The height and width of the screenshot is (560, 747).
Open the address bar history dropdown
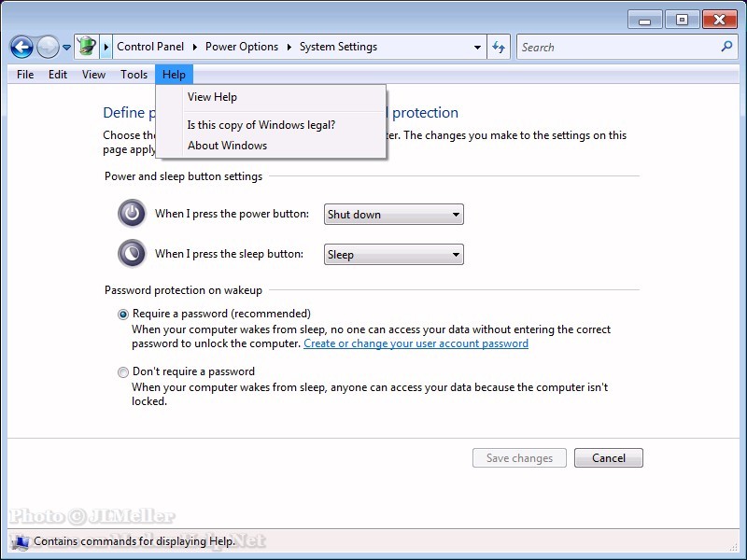point(477,48)
